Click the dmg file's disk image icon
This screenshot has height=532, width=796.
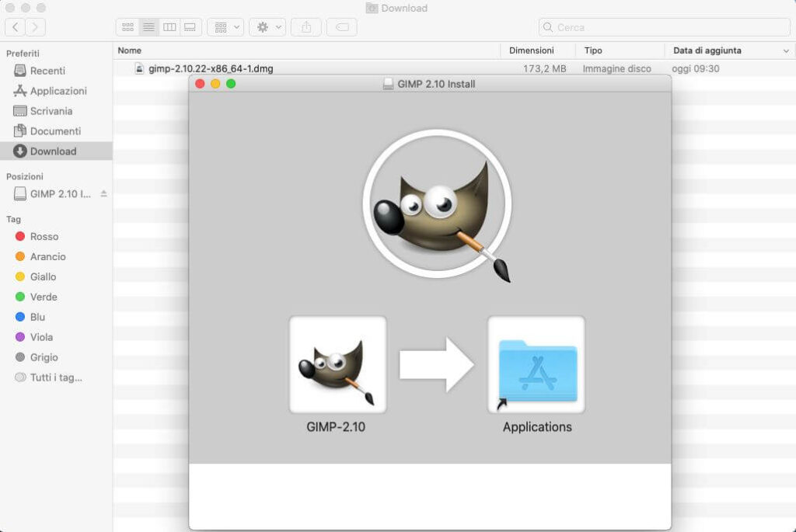click(139, 68)
